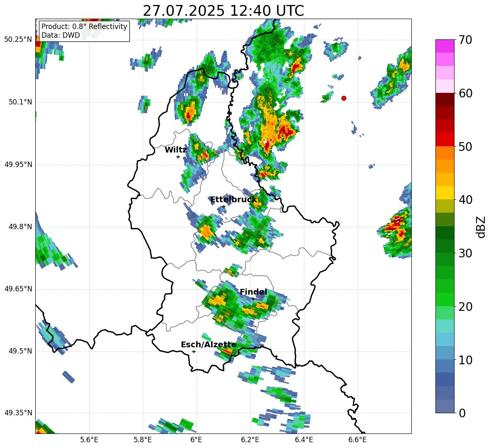This screenshot has height=448, width=491.
Task: Click the 49.65°N latitude label
Action: pos(18,289)
